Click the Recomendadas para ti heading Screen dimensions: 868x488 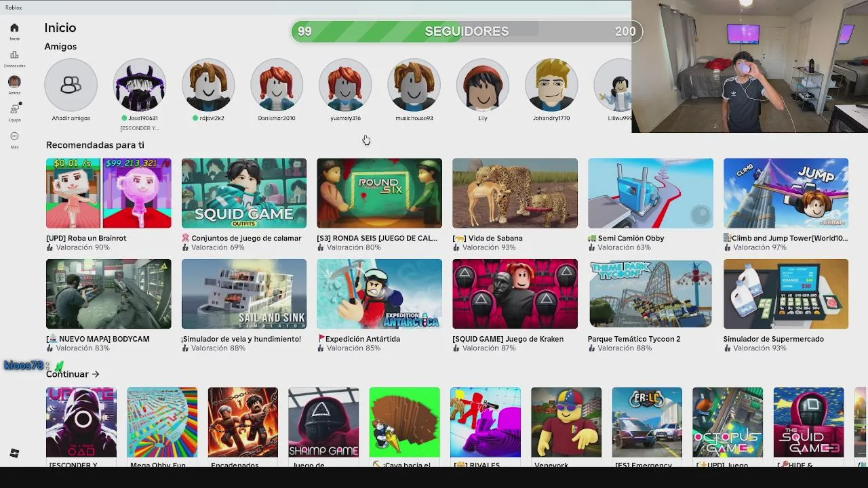pyautogui.click(x=95, y=145)
